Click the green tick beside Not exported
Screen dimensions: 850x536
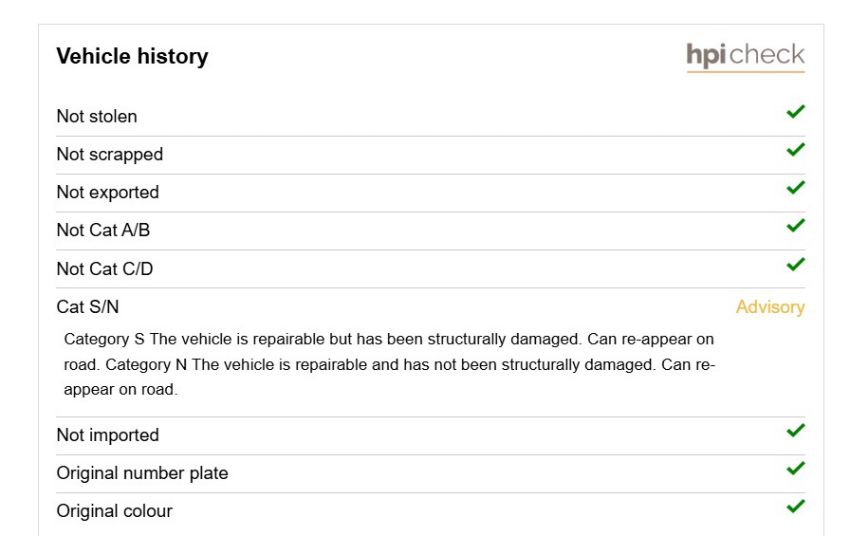tap(796, 188)
